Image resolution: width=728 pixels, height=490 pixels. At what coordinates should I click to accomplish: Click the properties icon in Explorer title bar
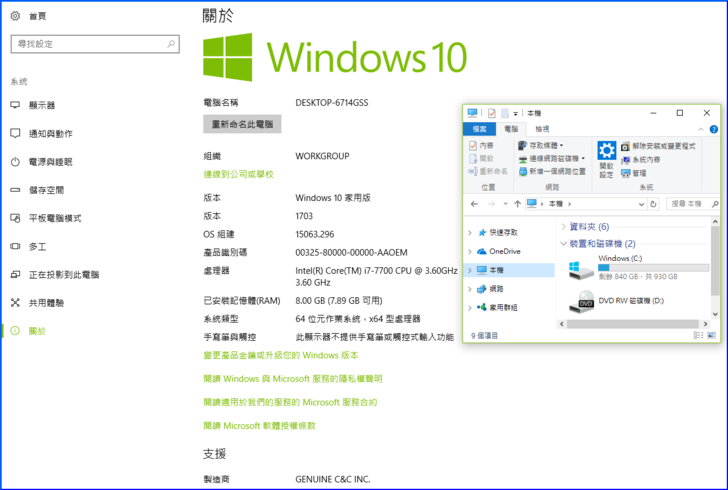click(492, 113)
